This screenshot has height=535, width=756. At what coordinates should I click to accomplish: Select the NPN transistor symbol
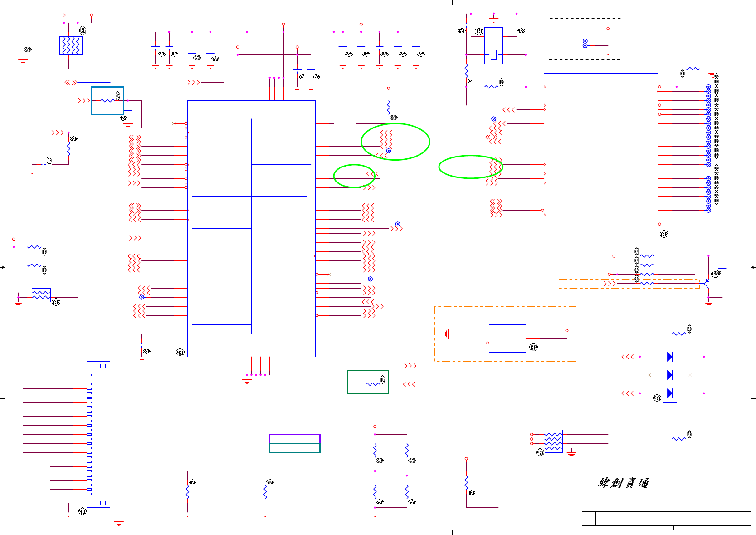706,283
